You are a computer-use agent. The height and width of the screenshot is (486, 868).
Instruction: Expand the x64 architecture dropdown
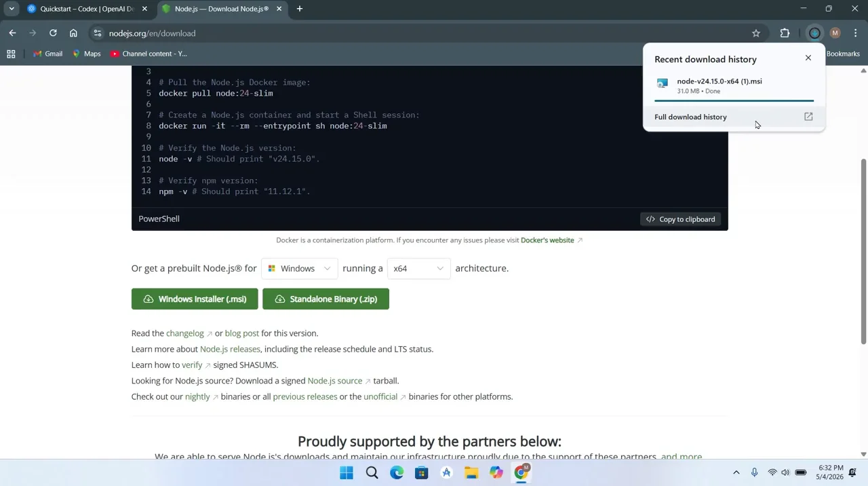coord(418,268)
